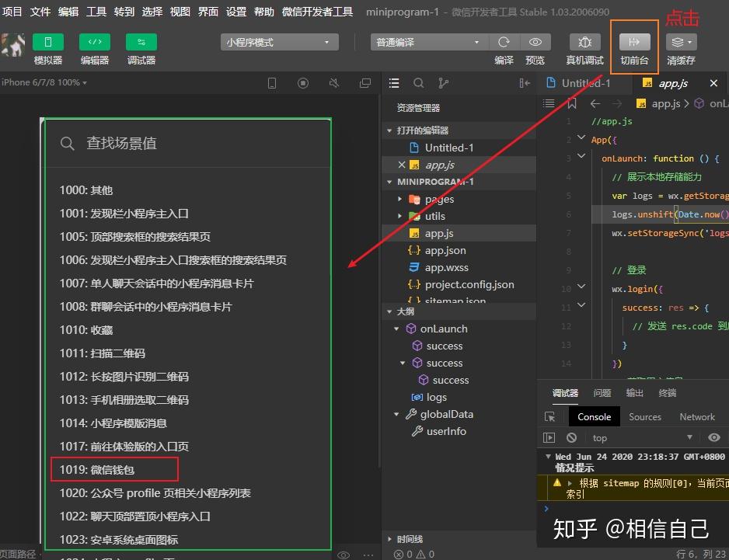This screenshot has height=560, width=729.
Task: Open the Sources devtools tab
Action: 645,417
